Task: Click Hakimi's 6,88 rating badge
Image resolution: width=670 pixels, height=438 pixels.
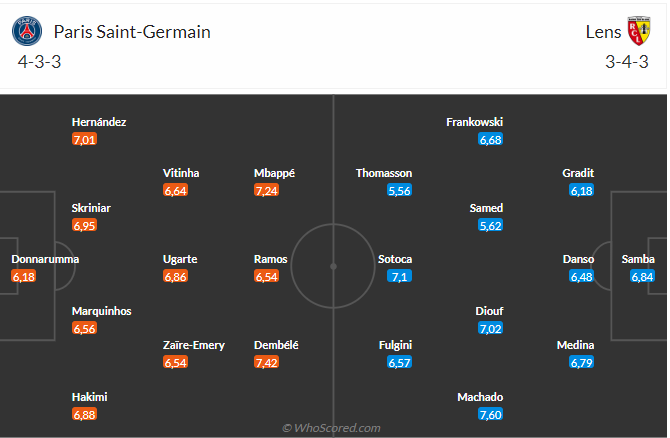Action: click(x=84, y=414)
